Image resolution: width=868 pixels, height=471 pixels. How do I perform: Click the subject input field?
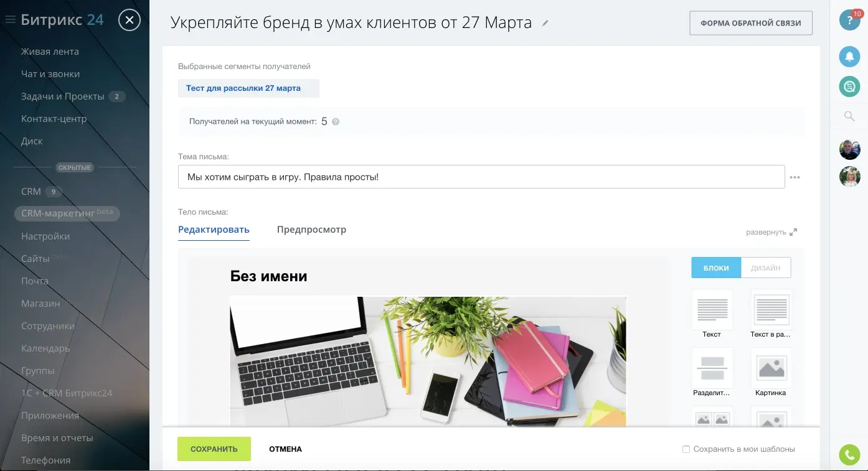click(x=481, y=177)
